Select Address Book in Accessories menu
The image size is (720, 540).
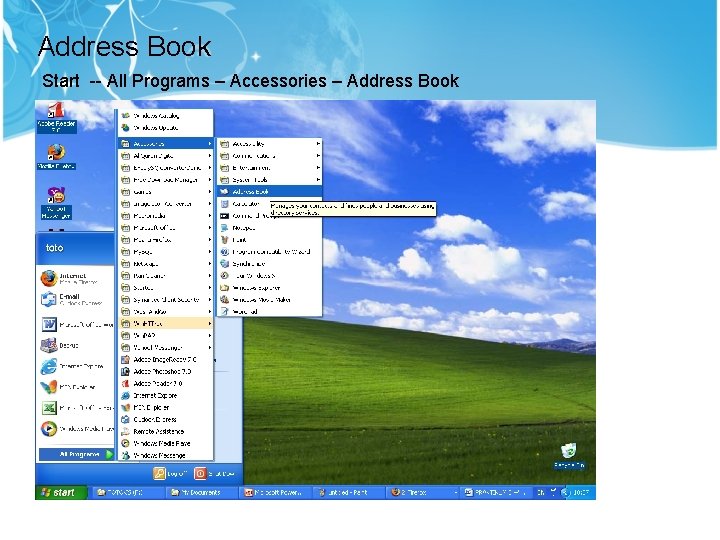point(270,191)
